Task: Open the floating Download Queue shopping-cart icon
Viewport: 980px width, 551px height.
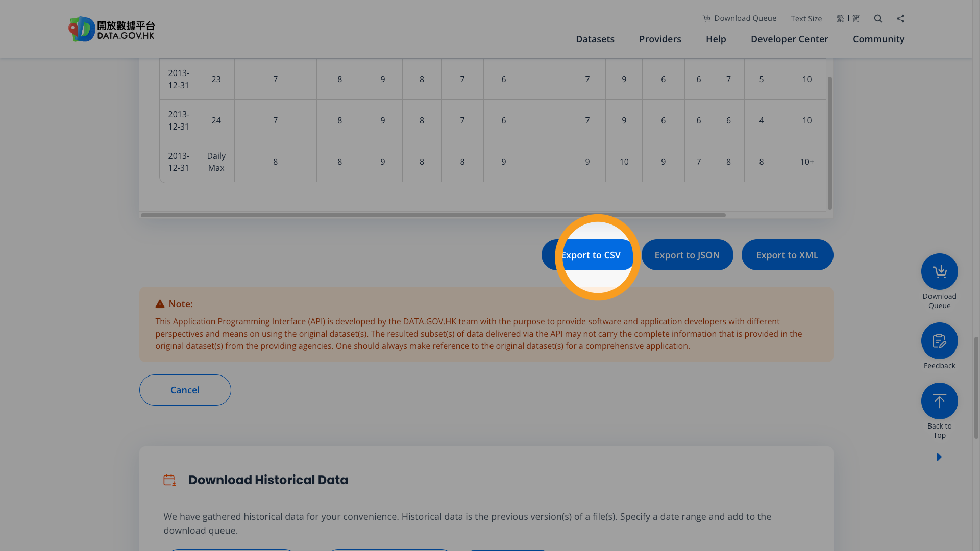Action: (939, 271)
